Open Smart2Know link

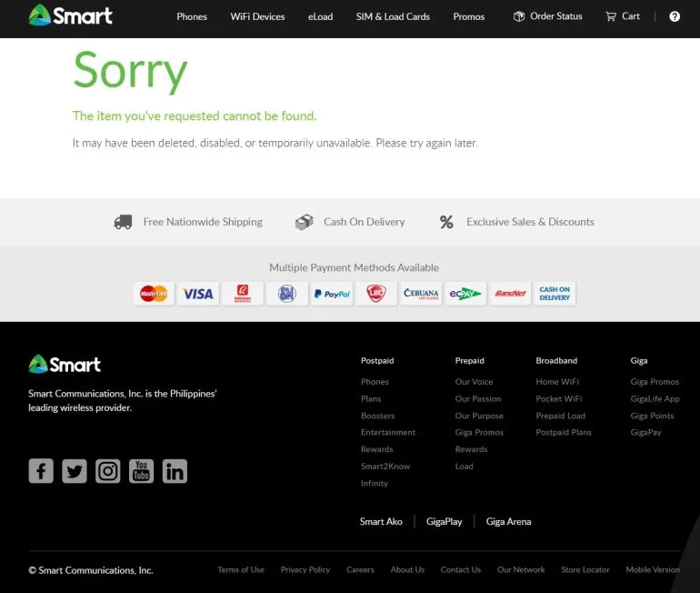point(385,467)
